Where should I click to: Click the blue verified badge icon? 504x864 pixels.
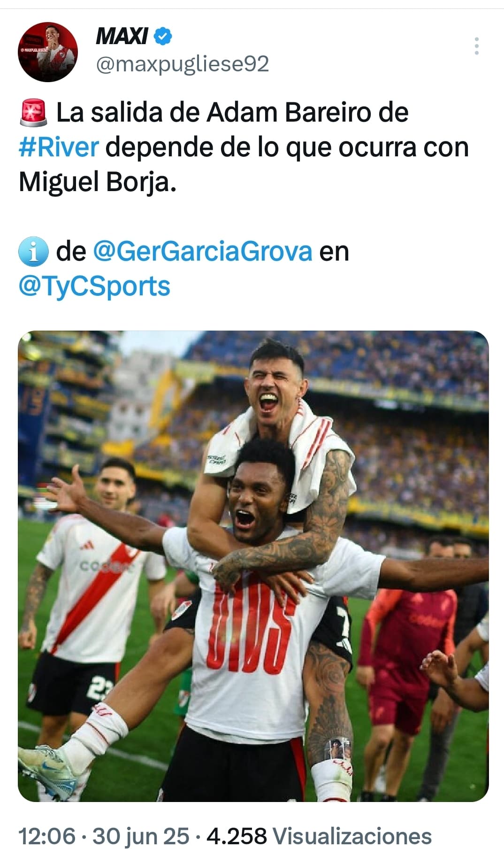(x=163, y=36)
